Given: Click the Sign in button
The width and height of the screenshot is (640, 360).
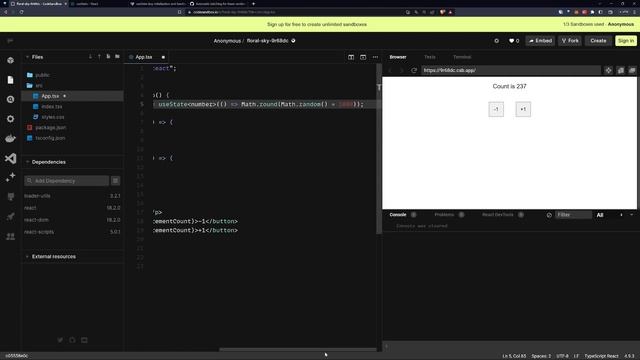Looking at the screenshot, I should pyautogui.click(x=626, y=41).
